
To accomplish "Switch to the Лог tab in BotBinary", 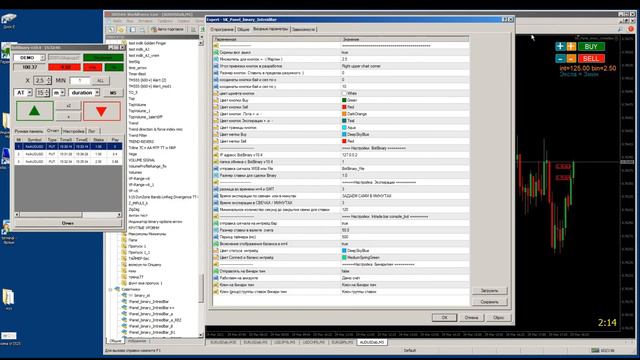I will [92, 131].
